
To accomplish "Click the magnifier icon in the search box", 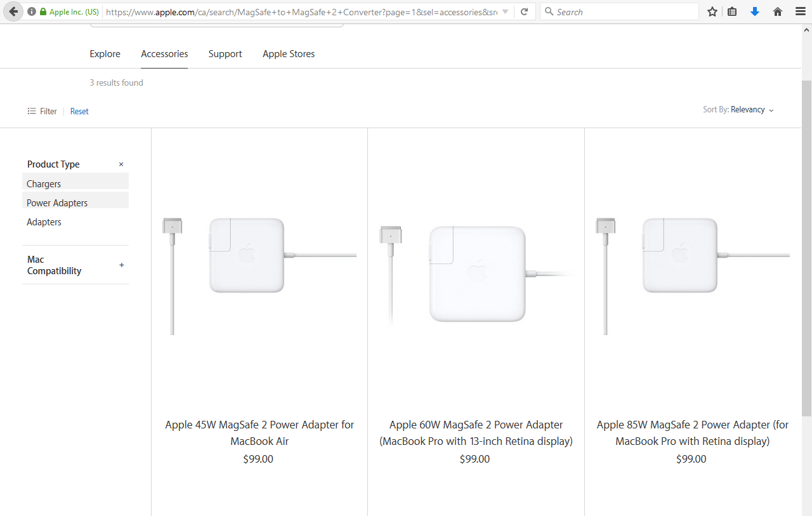I will coord(549,12).
